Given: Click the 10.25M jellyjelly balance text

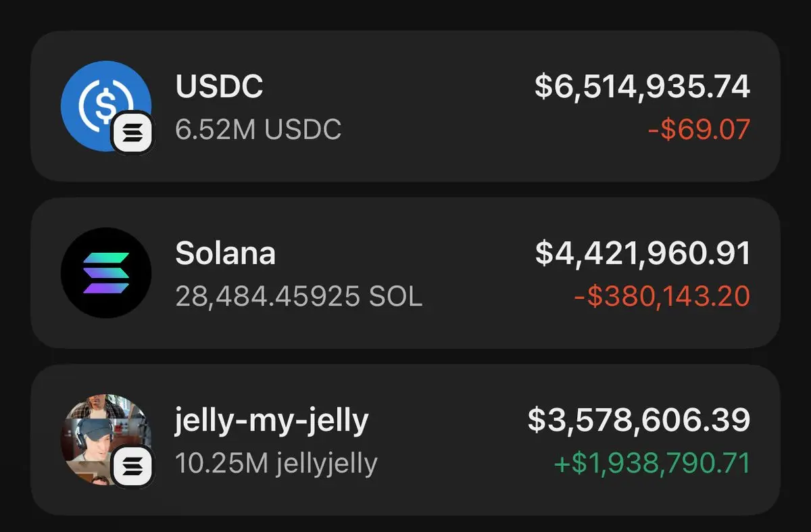Looking at the screenshot, I should coord(276,464).
